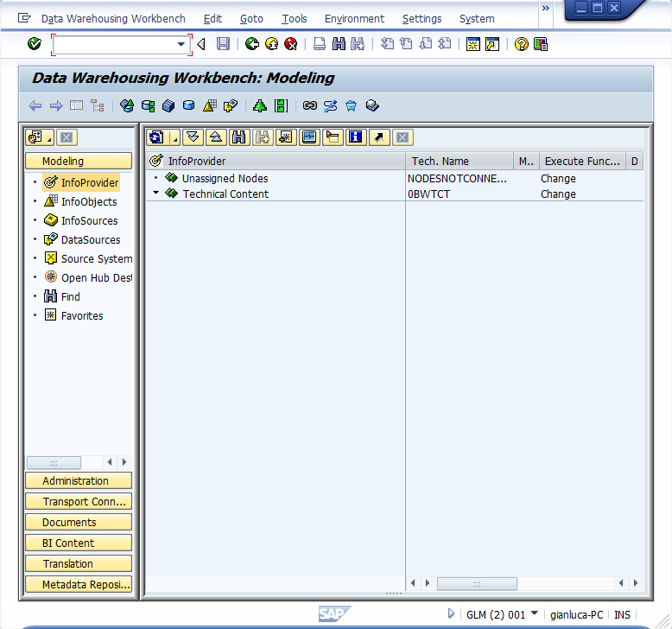Open the Edit menu
This screenshot has width=672, height=629.
(x=212, y=19)
